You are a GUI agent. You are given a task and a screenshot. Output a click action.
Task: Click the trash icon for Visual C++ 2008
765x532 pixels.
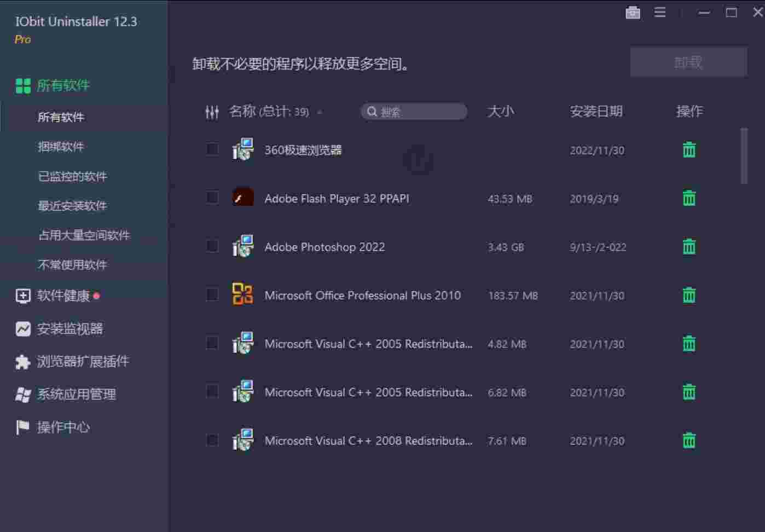[x=689, y=441]
